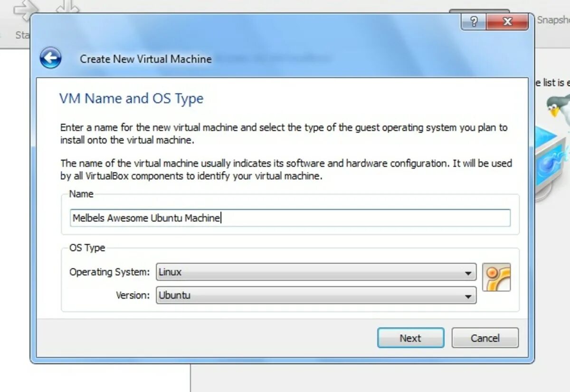Click the OS Type group label
This screenshot has width=570, height=392.
click(87, 248)
